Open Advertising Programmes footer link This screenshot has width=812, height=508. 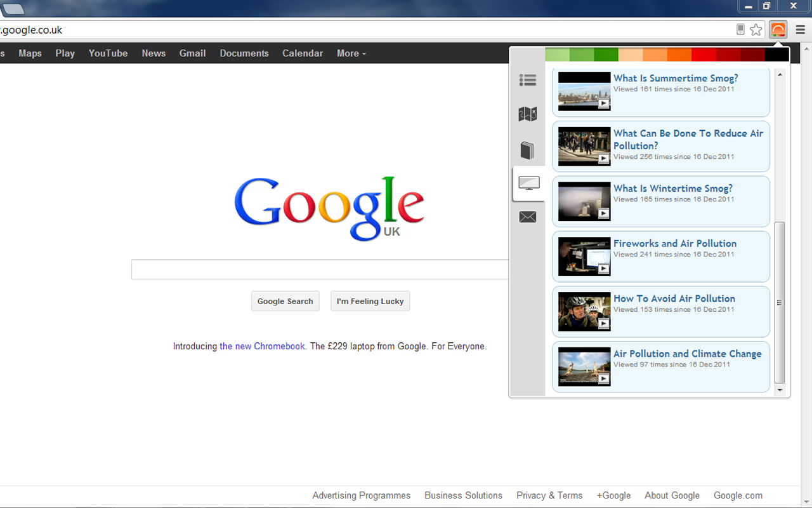click(361, 495)
